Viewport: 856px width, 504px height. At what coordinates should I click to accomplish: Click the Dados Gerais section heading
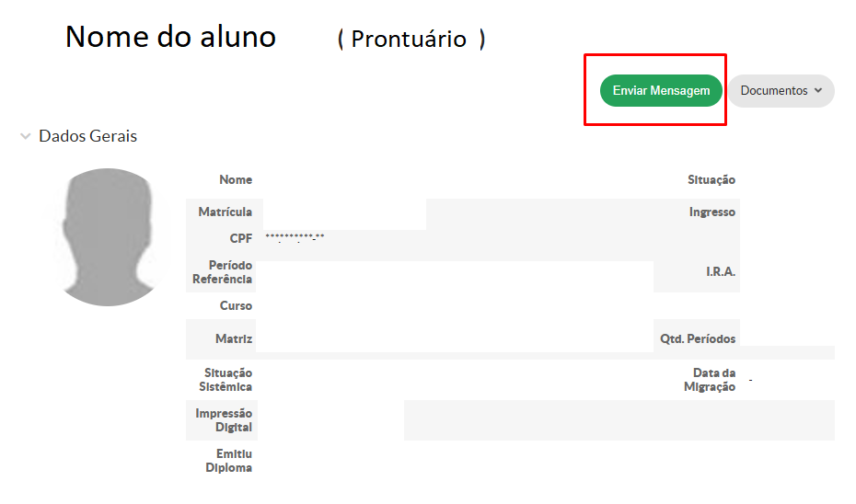pyautogui.click(x=87, y=136)
